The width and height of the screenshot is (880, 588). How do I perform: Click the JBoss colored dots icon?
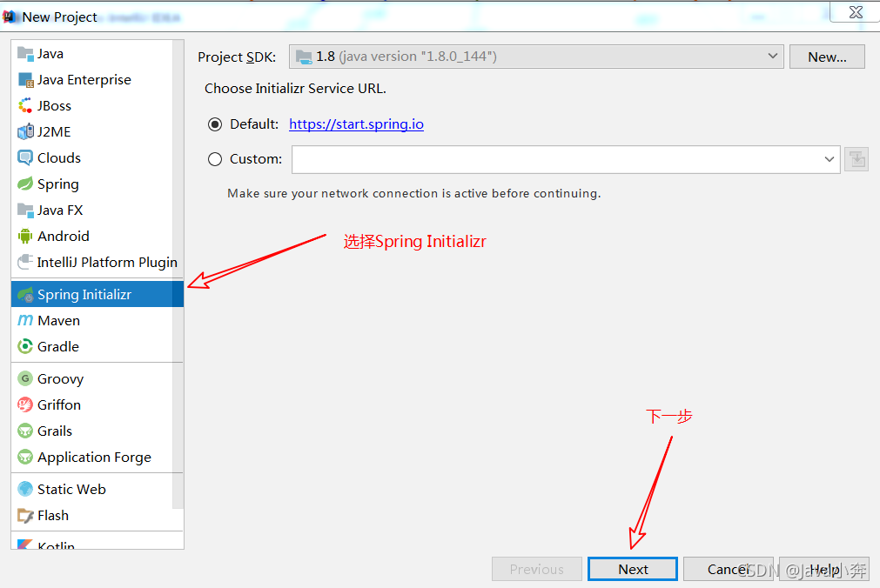[25, 105]
